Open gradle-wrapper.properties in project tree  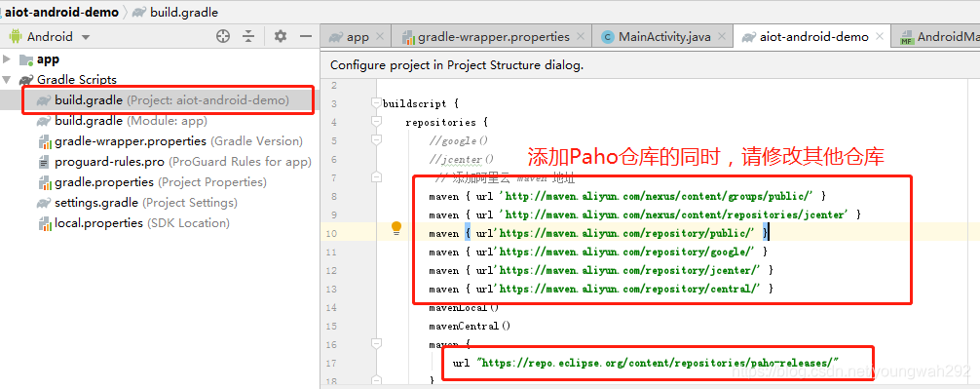170,141
